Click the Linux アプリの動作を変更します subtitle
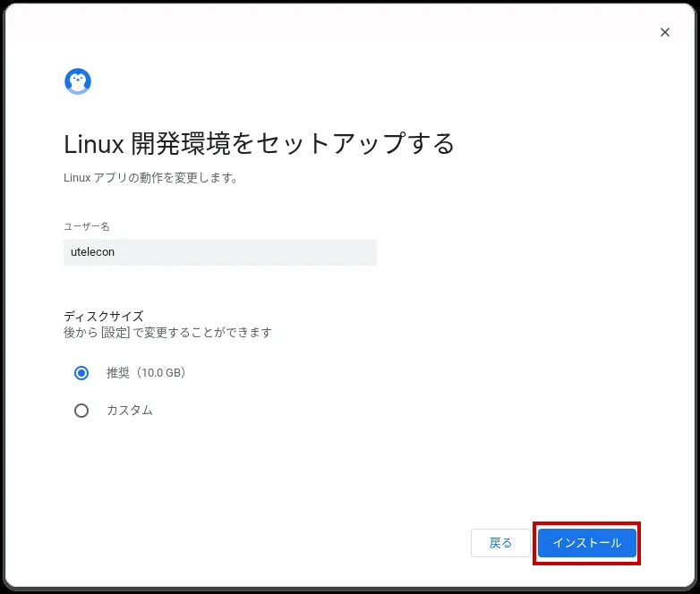The image size is (700, 594). click(150, 178)
